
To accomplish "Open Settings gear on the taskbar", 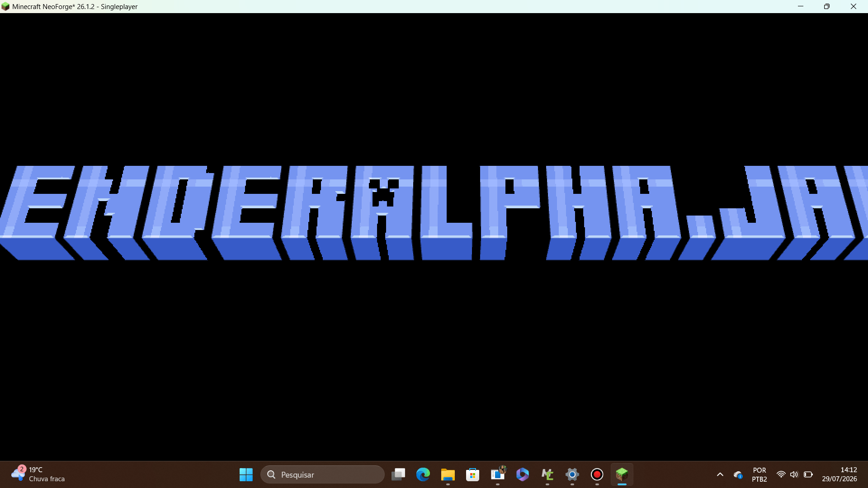I will tap(572, 474).
